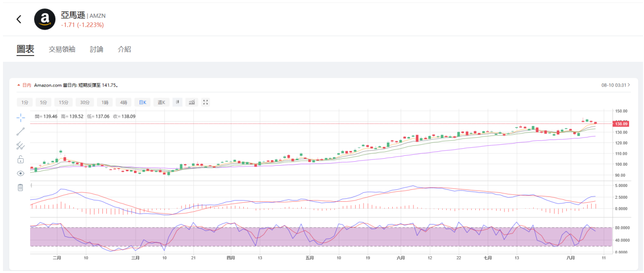This screenshot has width=644, height=273.
Task: Toggle drawing visibility with eye icon
Action: coord(20,174)
